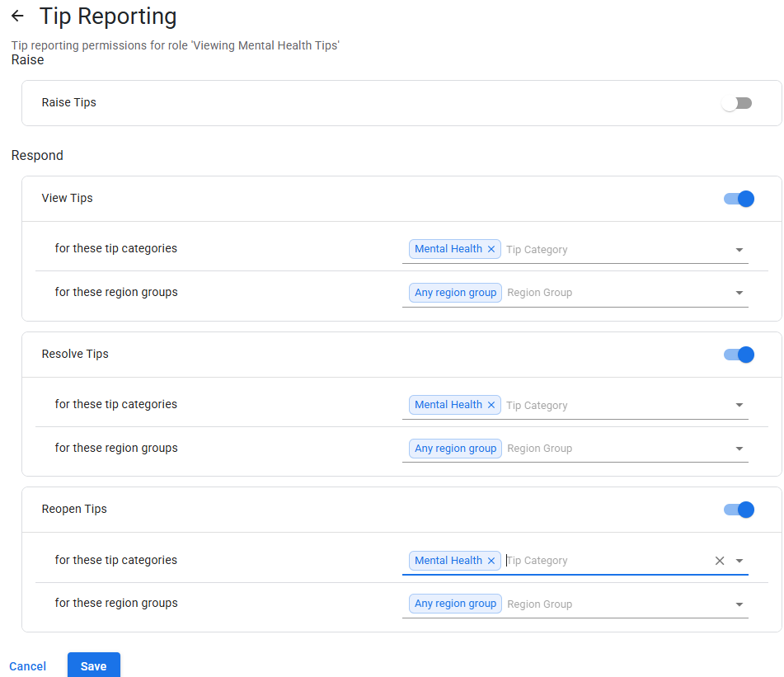The image size is (784, 677).
Task: Open Reopen Tips tip category dropdown arrow
Action: (739, 561)
